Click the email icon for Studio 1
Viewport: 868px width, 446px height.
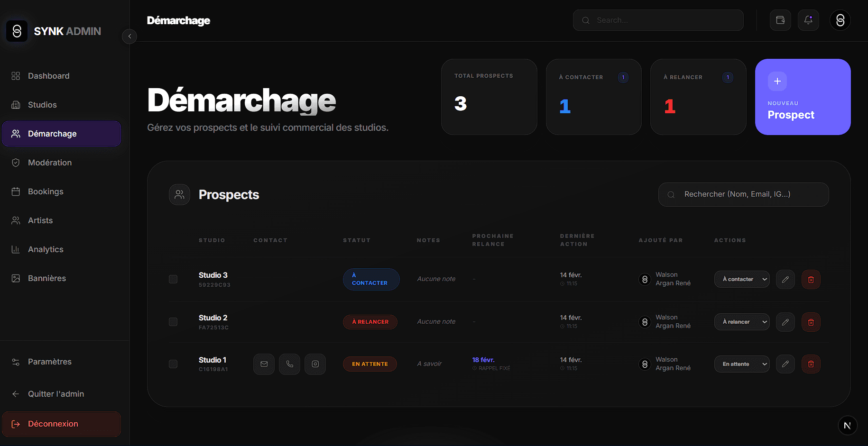tap(264, 364)
